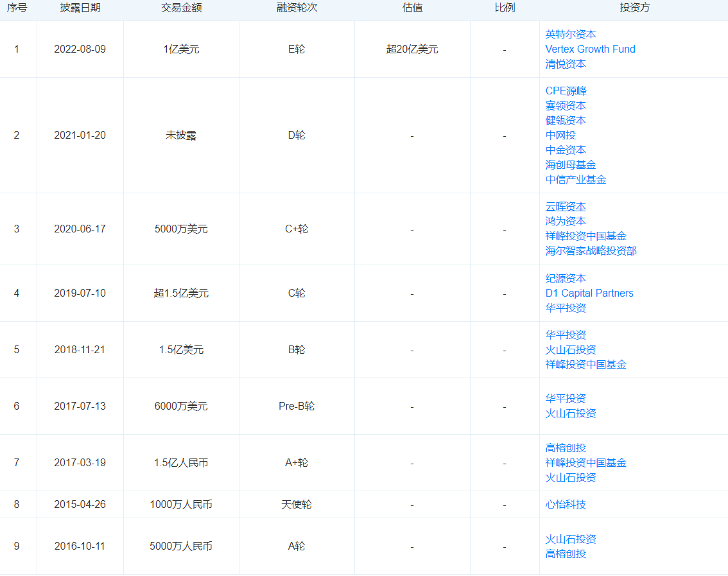Select the 未披露 amount cell
This screenshot has width=728, height=576.
(x=181, y=135)
